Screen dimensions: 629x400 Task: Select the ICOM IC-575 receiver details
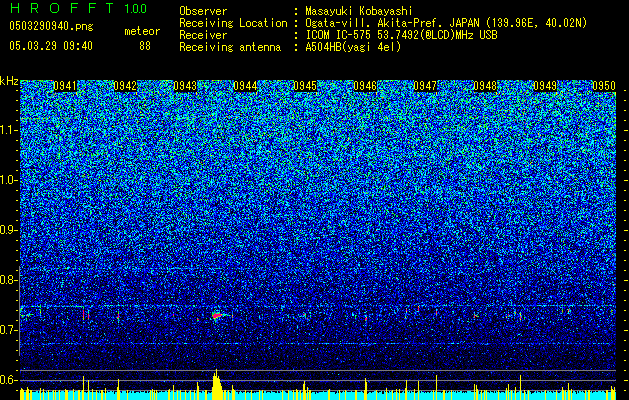[x=401, y=35]
